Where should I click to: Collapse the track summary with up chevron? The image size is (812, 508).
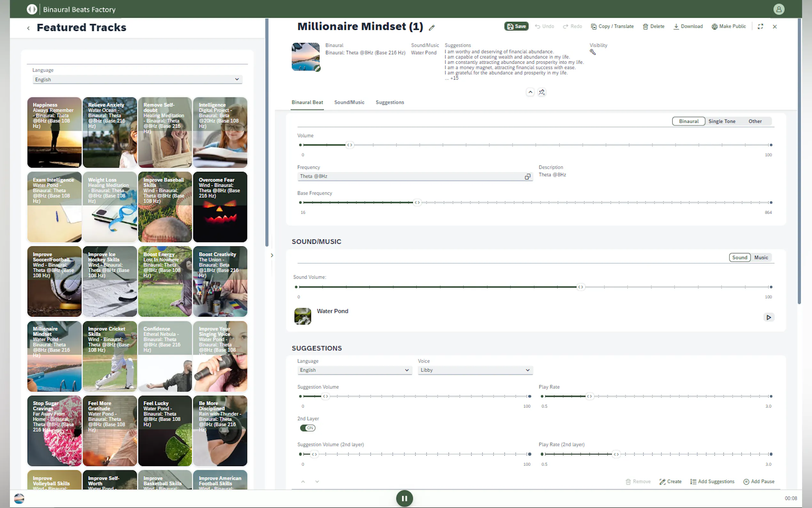click(x=530, y=92)
